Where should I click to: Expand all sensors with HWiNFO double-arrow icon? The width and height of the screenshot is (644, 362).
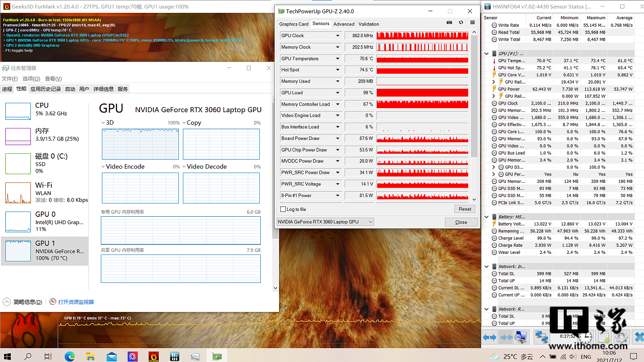[x=490, y=337]
